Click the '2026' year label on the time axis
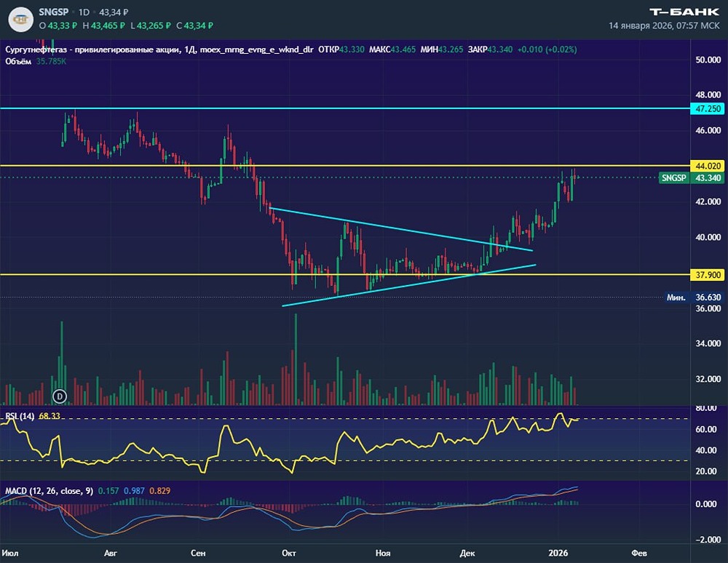728x563 pixels. pos(558,553)
